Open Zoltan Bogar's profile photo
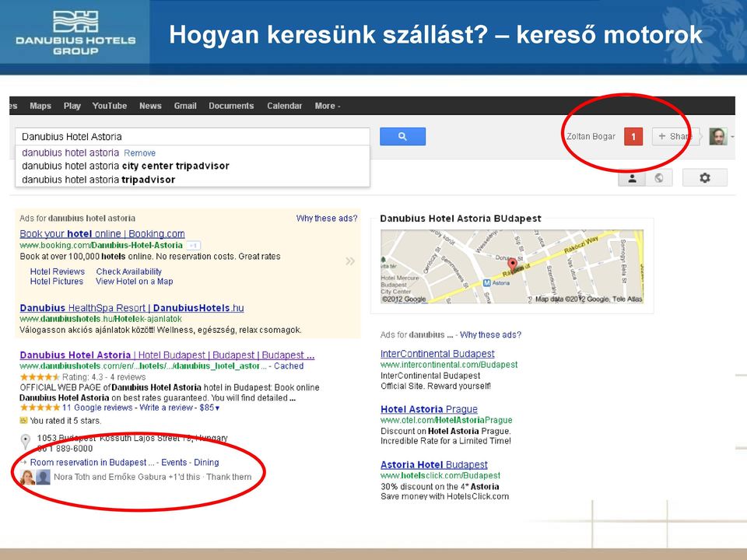747x560 pixels. (718, 137)
